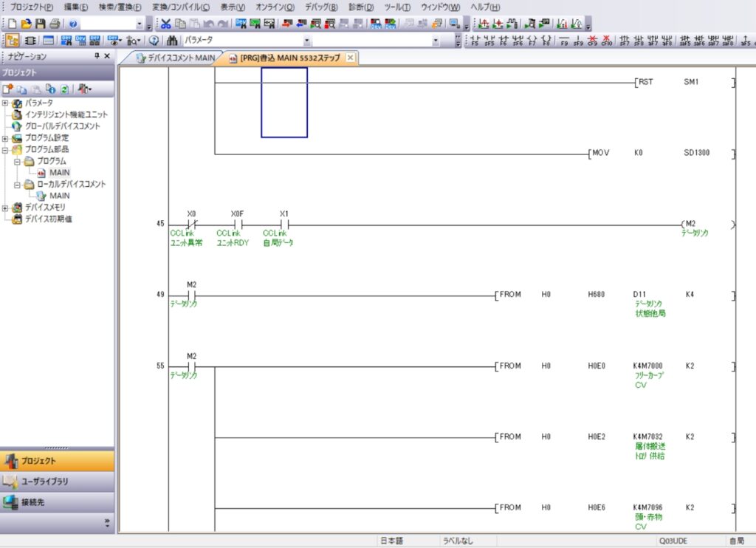
Task: Insert coil using F7 icon
Action: tap(532, 41)
